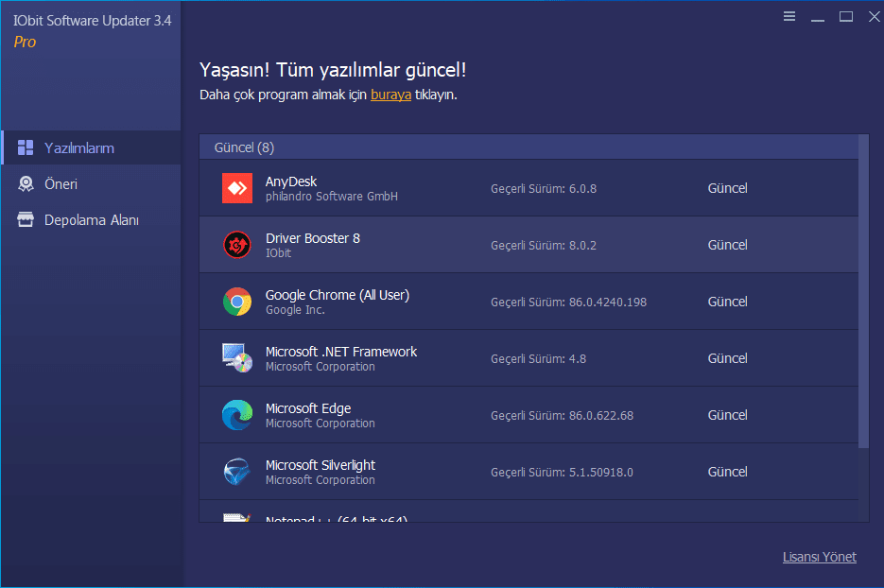Switch to the Öneri section
The height and width of the screenshot is (588, 884).
91,183
